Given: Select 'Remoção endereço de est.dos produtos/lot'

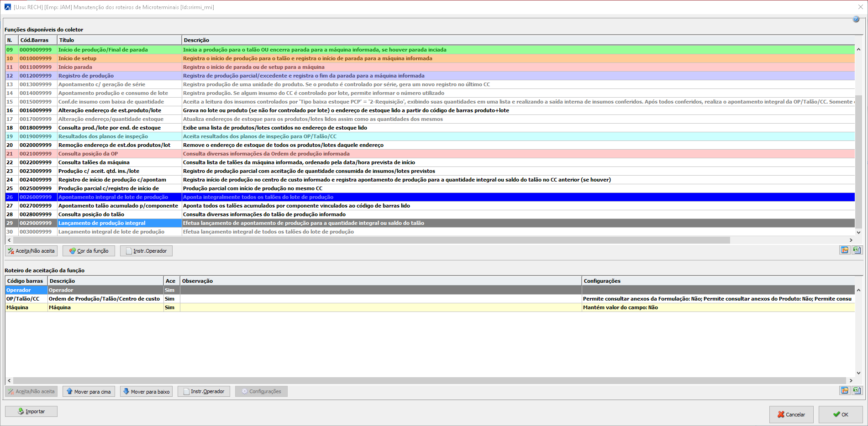Looking at the screenshot, I should pos(430,145).
